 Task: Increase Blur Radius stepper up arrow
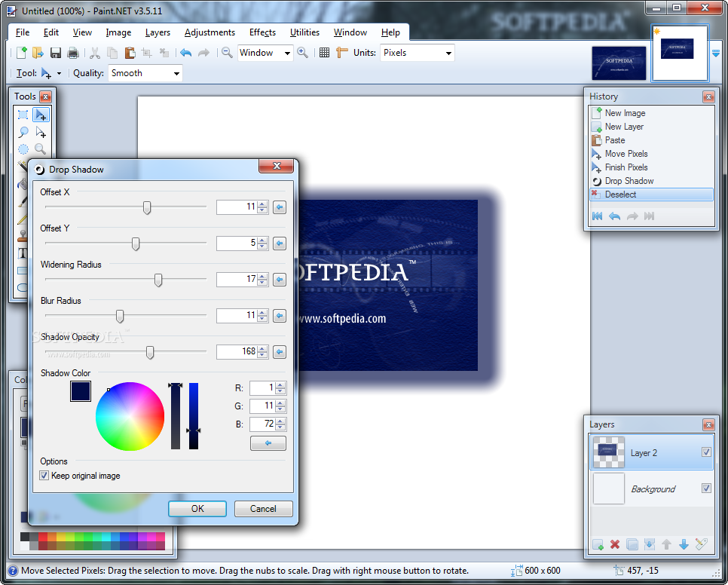tap(263, 312)
